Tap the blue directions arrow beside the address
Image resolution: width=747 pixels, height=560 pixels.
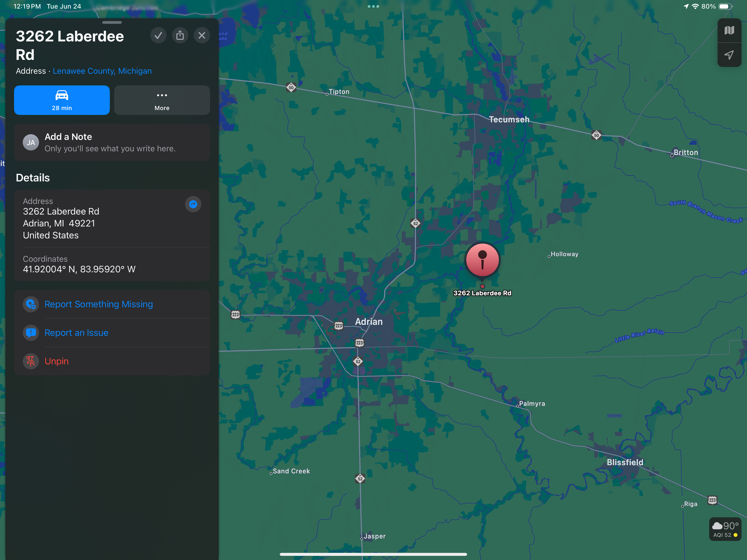(x=193, y=204)
